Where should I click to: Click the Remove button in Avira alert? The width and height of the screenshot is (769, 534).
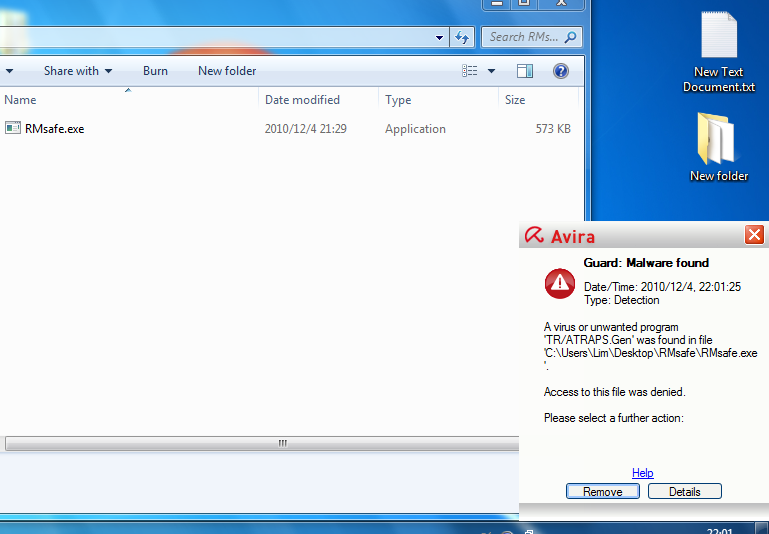coord(603,491)
